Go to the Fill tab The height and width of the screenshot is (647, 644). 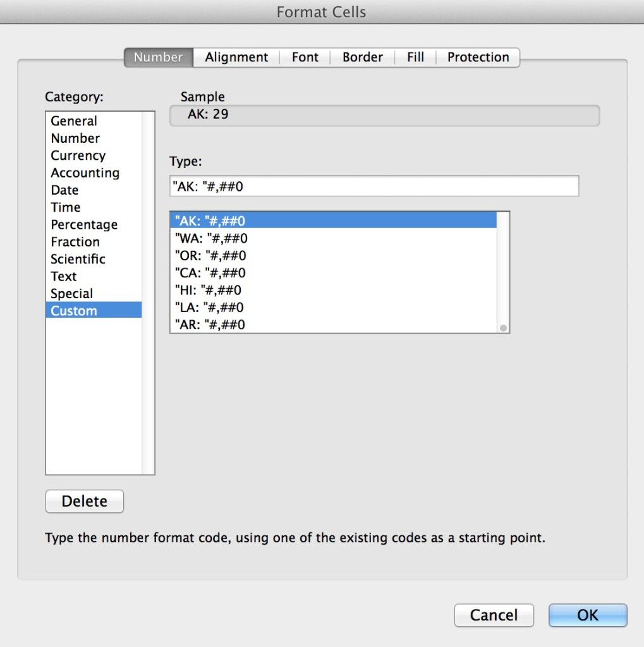tap(415, 57)
